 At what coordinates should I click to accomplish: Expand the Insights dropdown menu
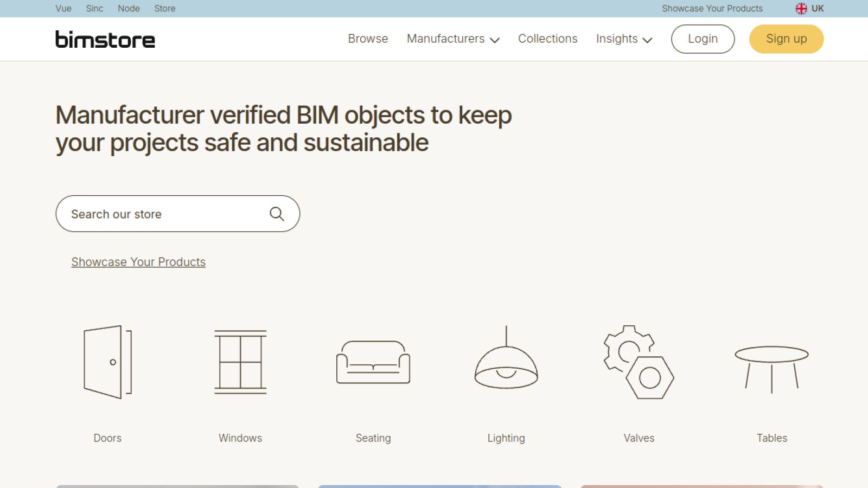pyautogui.click(x=624, y=39)
